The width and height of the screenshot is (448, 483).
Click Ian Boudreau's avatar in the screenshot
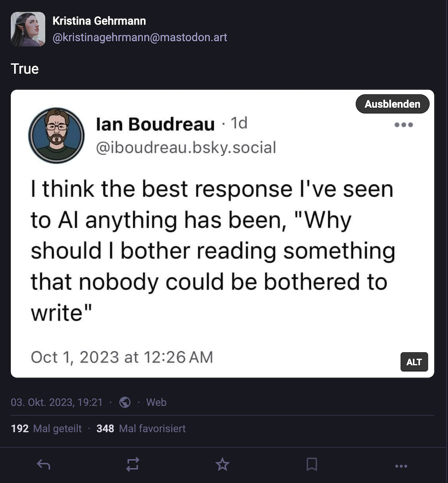(56, 135)
